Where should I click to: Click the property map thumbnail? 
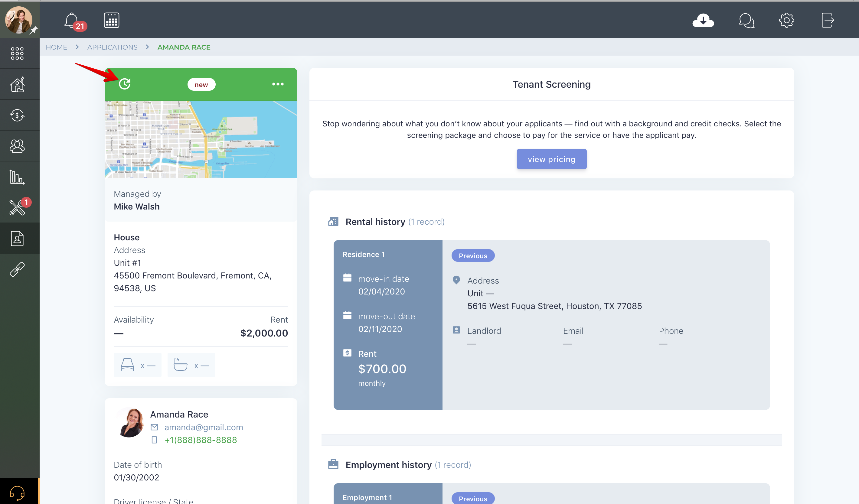(x=201, y=139)
